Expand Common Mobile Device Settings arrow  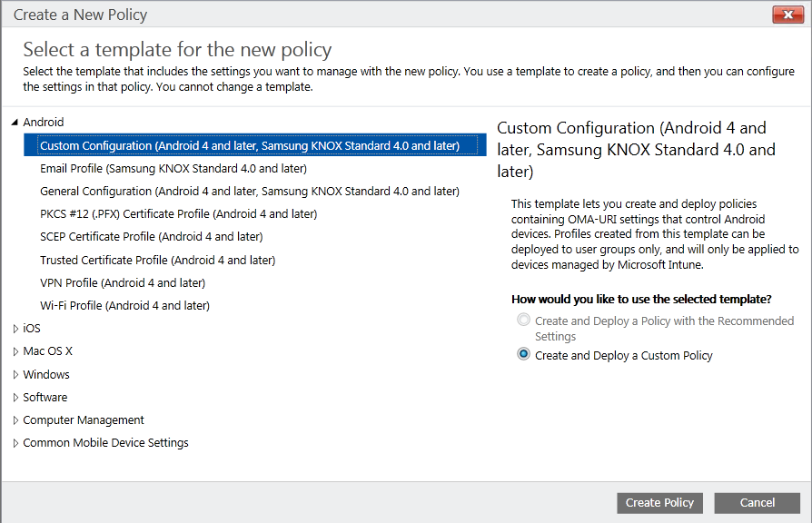coord(15,443)
